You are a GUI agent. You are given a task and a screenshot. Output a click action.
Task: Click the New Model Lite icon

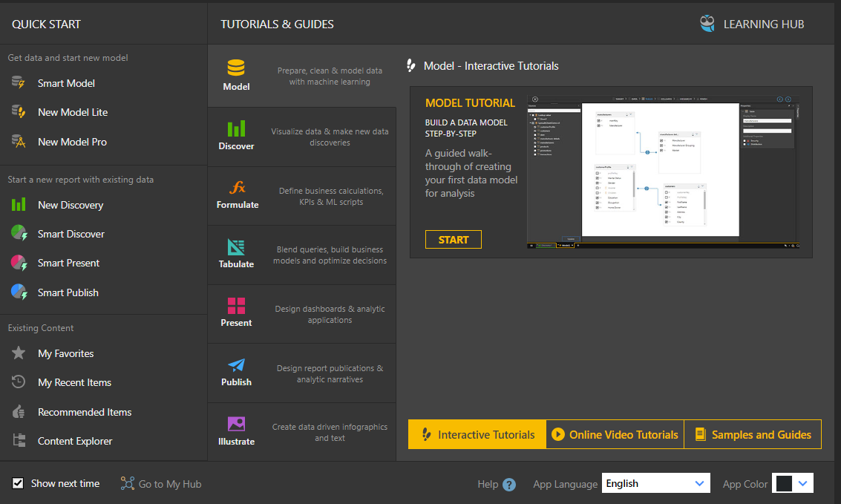point(19,111)
